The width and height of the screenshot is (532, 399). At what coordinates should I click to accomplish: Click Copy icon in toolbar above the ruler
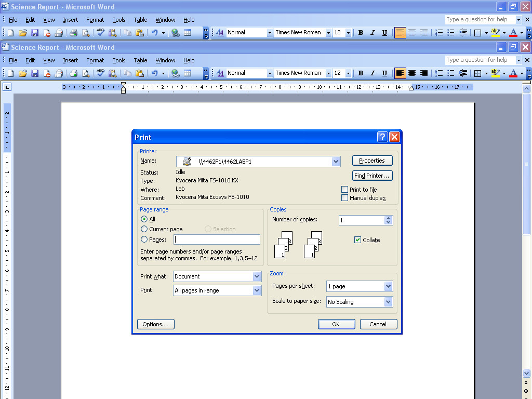click(128, 73)
